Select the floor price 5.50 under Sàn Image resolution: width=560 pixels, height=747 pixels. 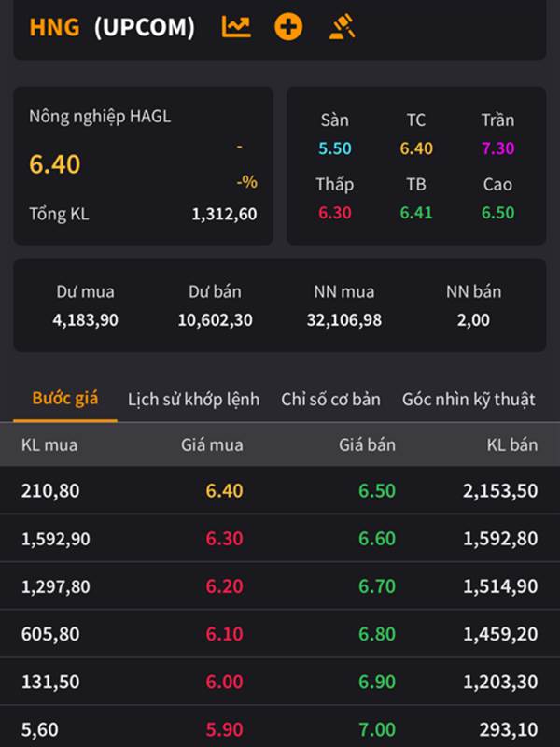(x=334, y=148)
